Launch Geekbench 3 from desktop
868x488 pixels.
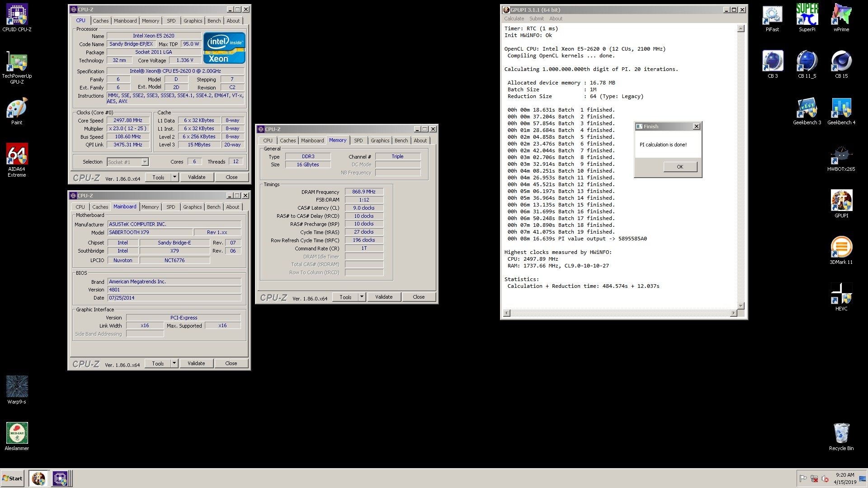[807, 111]
